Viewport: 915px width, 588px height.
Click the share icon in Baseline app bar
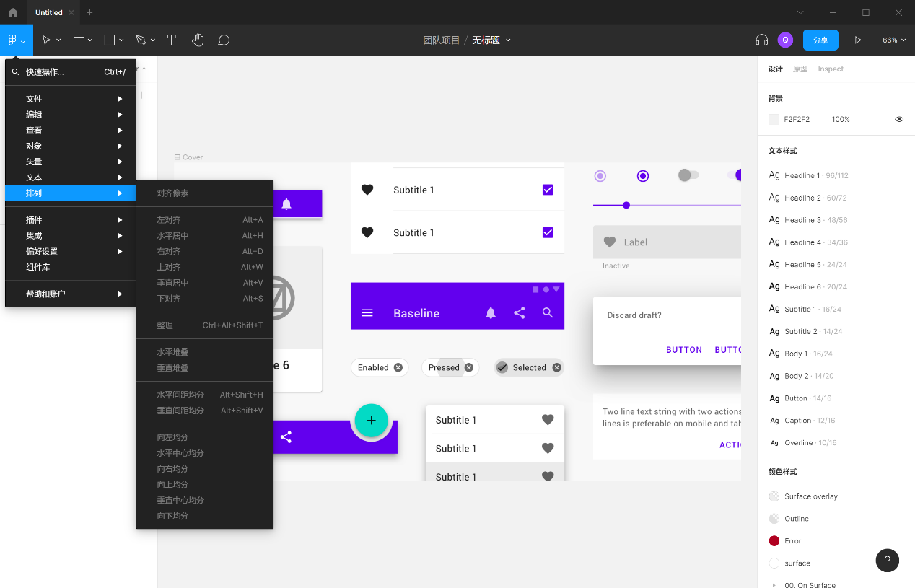tap(520, 313)
